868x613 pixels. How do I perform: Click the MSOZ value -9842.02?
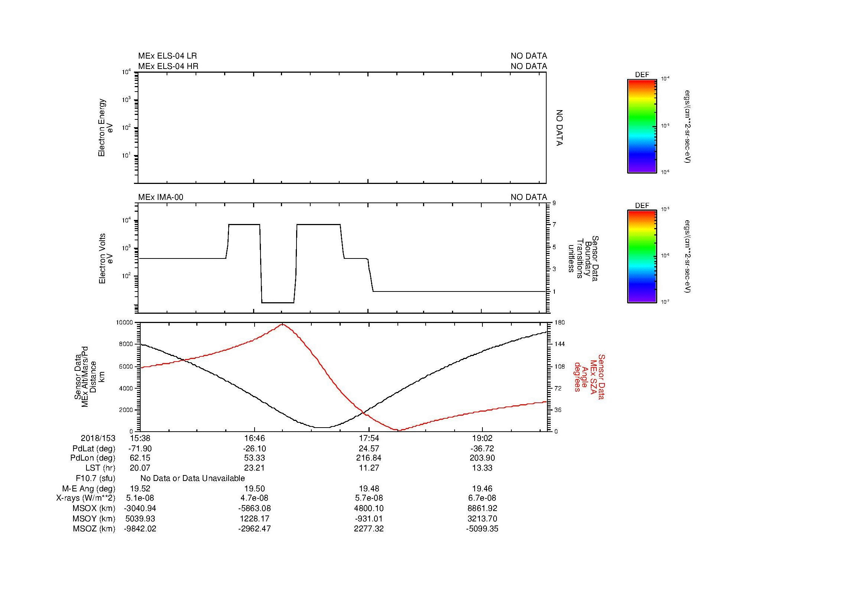[x=140, y=529]
